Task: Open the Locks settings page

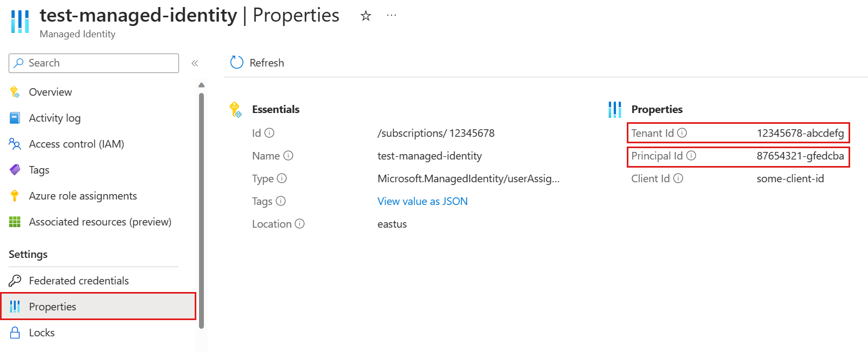Action: tap(42, 333)
